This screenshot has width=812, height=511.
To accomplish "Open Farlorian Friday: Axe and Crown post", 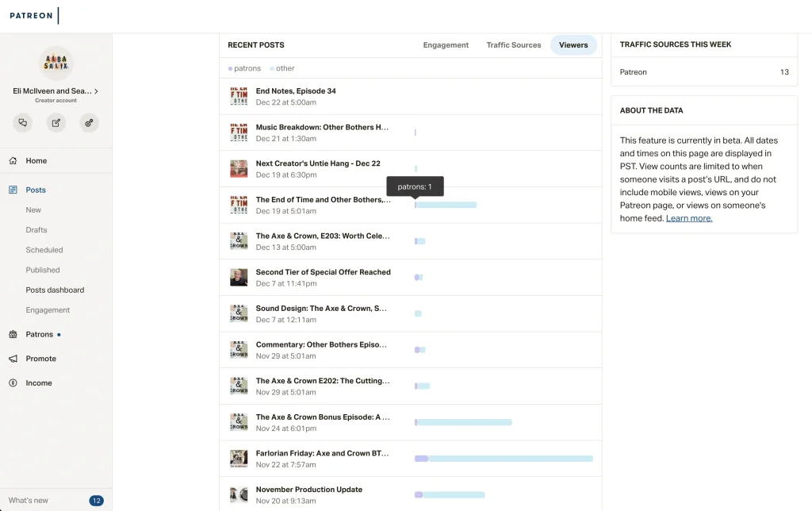I will point(322,454).
